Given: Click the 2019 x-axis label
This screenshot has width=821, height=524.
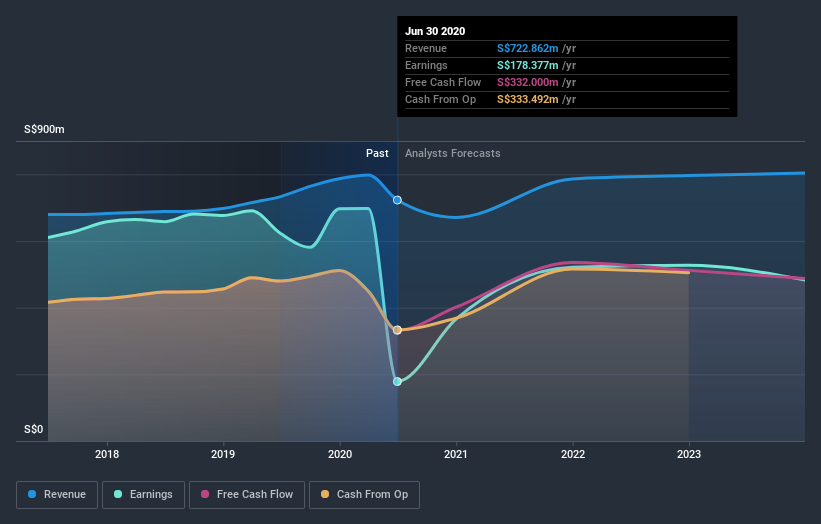Looking at the screenshot, I should click(223, 454).
